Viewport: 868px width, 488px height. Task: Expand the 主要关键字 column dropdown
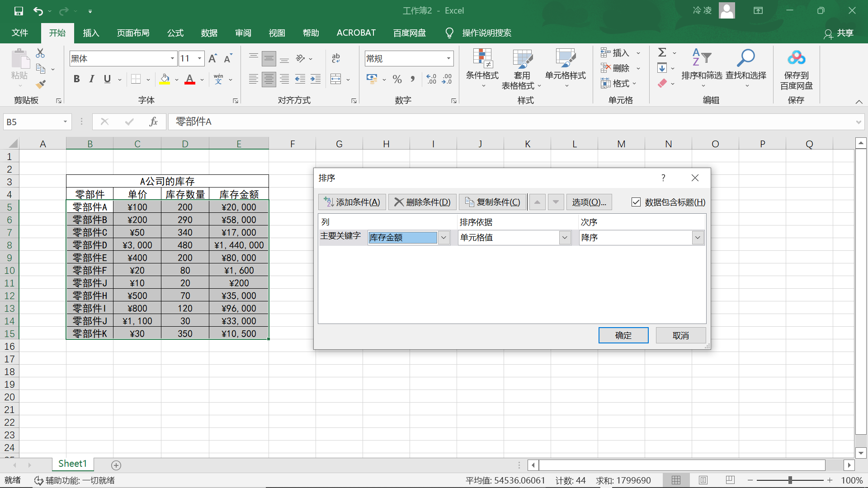pos(443,237)
